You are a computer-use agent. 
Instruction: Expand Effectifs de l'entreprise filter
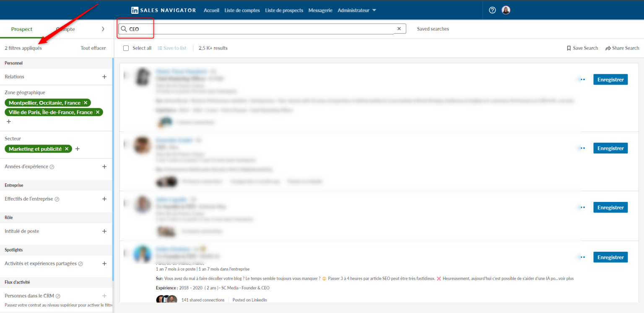pyautogui.click(x=104, y=199)
